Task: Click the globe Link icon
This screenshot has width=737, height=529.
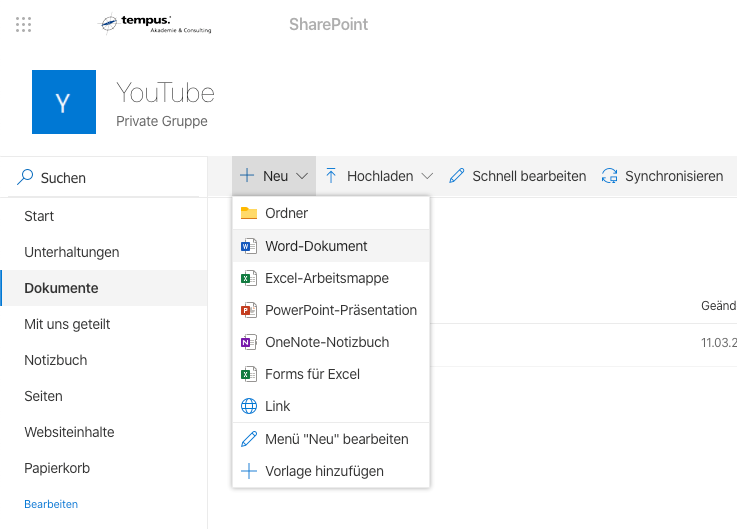Action: 249,406
